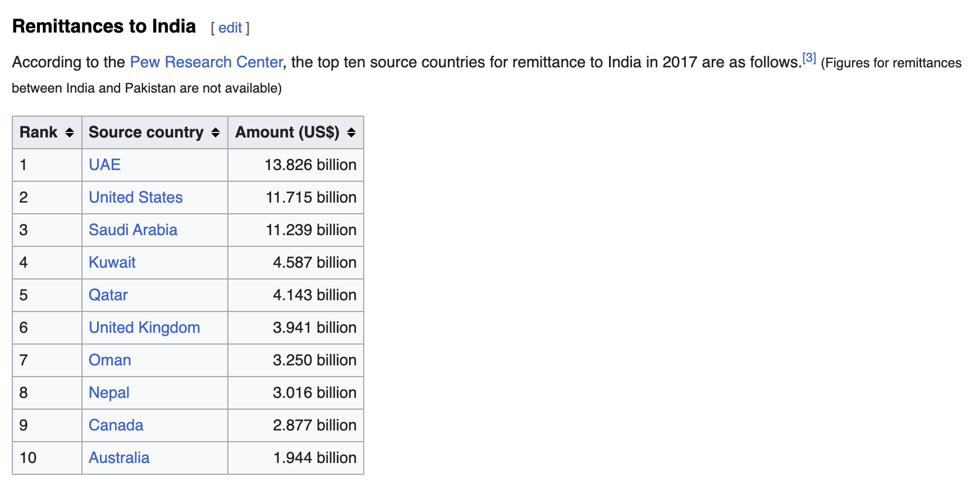Open the edit link beside Remittances heading
980x486 pixels.
[230, 28]
